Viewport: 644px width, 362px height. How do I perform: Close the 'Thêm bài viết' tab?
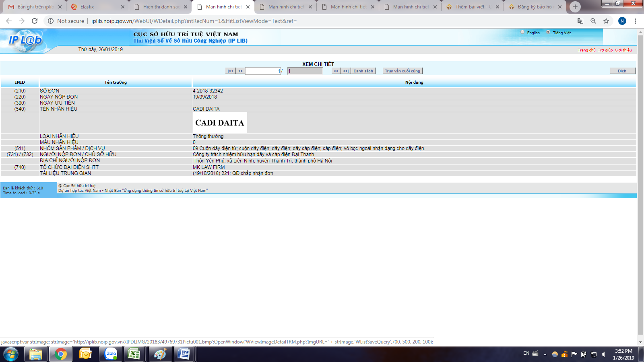tap(497, 7)
